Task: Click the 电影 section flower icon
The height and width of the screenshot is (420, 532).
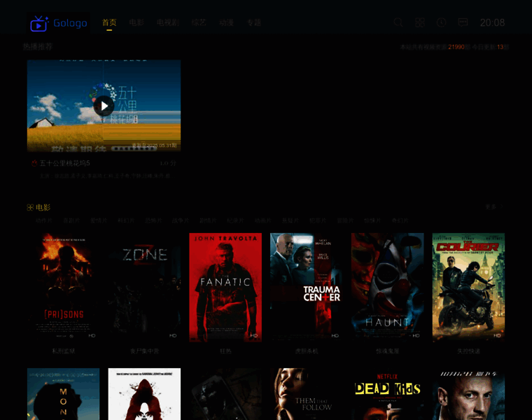Action: pos(30,207)
